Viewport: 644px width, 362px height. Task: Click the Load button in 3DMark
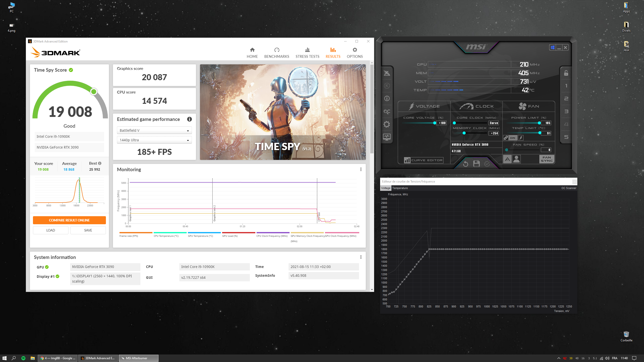(x=51, y=230)
